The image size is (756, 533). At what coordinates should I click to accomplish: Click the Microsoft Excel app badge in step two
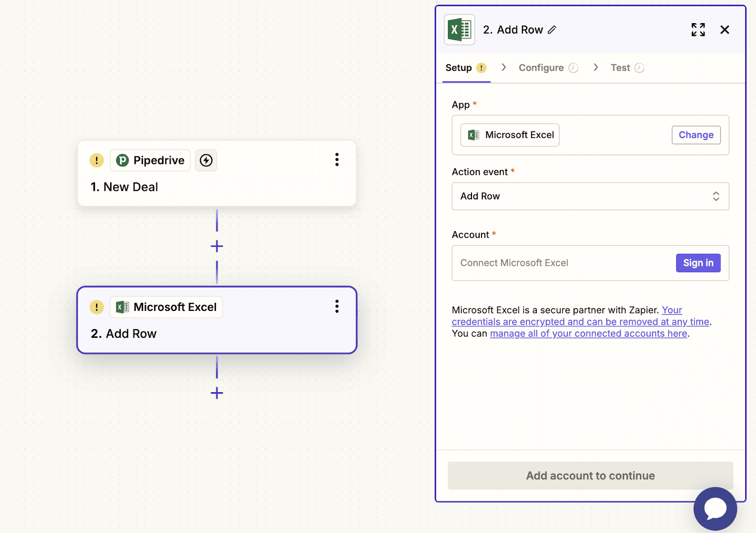pos(166,307)
